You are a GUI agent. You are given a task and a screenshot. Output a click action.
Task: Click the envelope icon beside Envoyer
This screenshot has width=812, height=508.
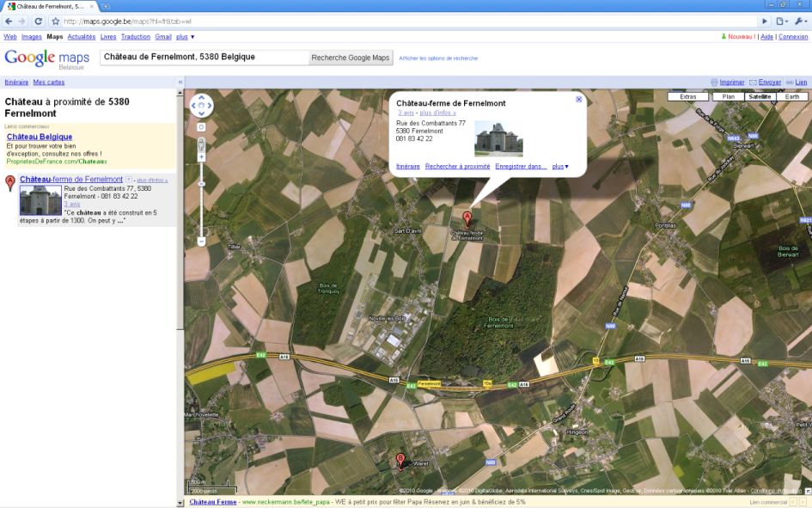(x=753, y=83)
